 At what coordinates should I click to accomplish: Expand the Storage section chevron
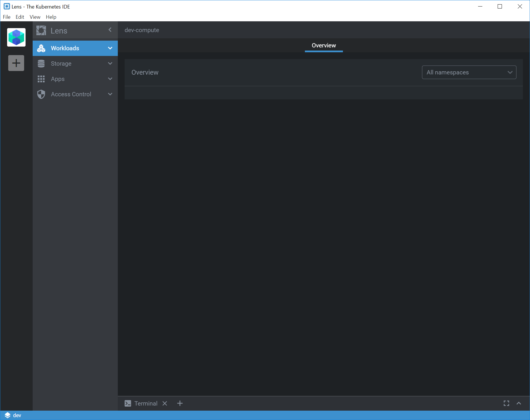110,64
